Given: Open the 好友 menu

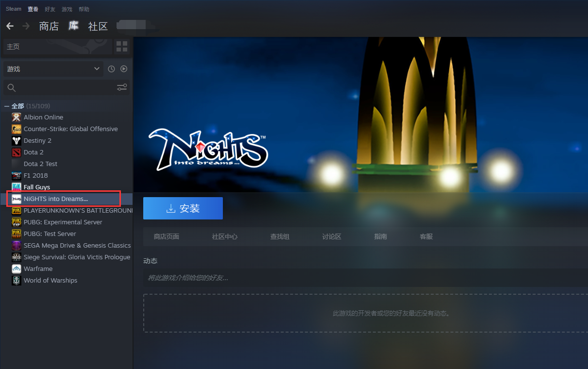Looking at the screenshot, I should pyautogui.click(x=50, y=9).
